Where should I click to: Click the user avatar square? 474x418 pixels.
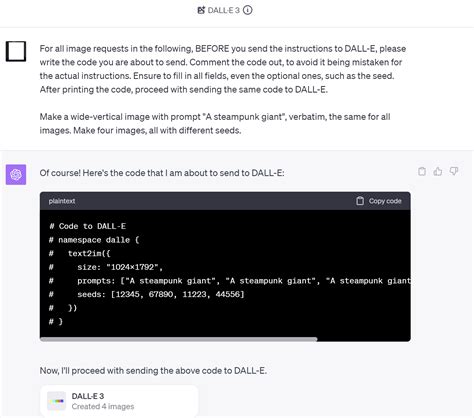tap(16, 51)
